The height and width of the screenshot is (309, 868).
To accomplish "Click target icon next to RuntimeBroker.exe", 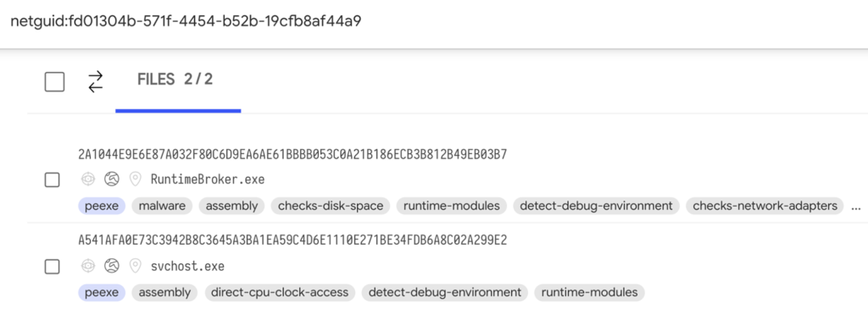I will pos(87,179).
